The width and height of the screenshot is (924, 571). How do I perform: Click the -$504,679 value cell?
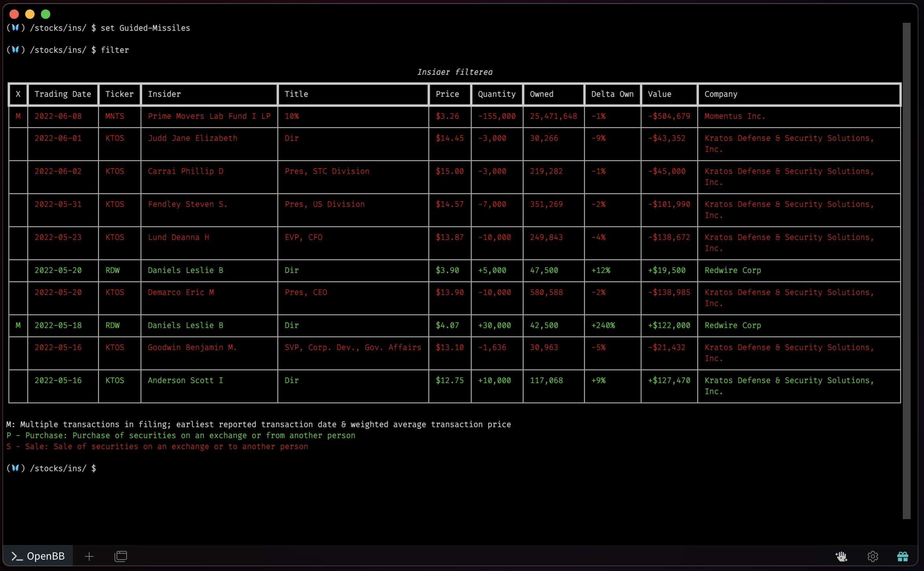coord(669,116)
